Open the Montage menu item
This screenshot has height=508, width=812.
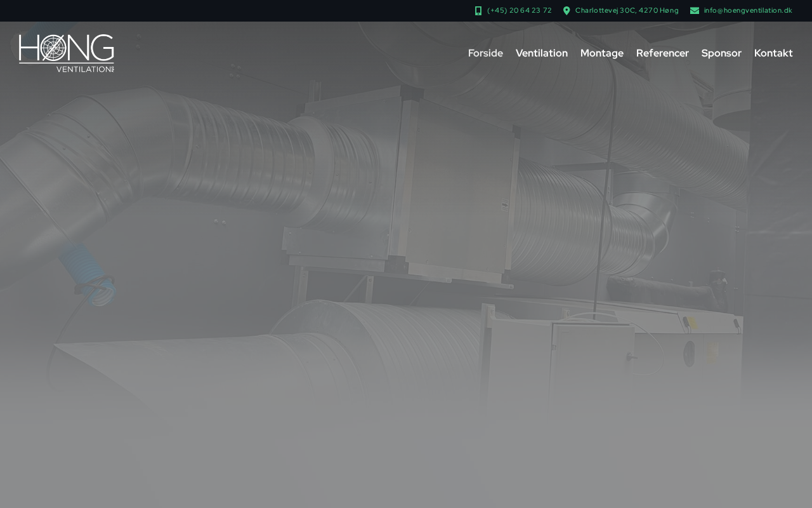602,53
